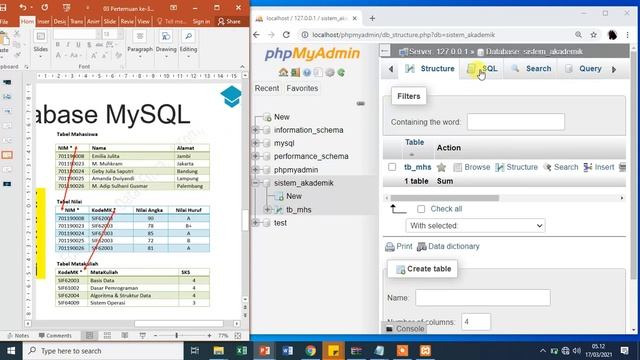
Task: Open File Explorer from the taskbar
Action: click(218, 351)
